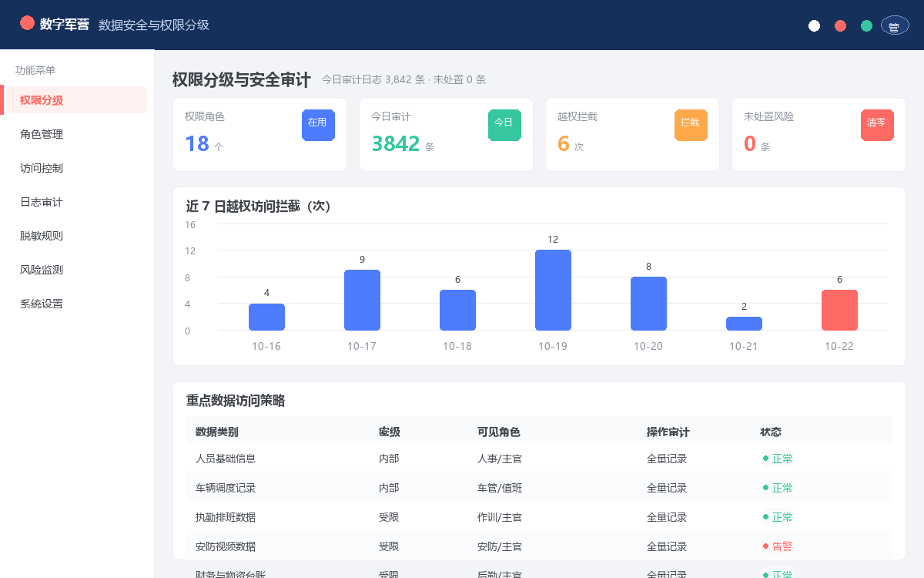Click the 在用 badge on 权限角色 card
924x578 pixels.
tap(318, 125)
